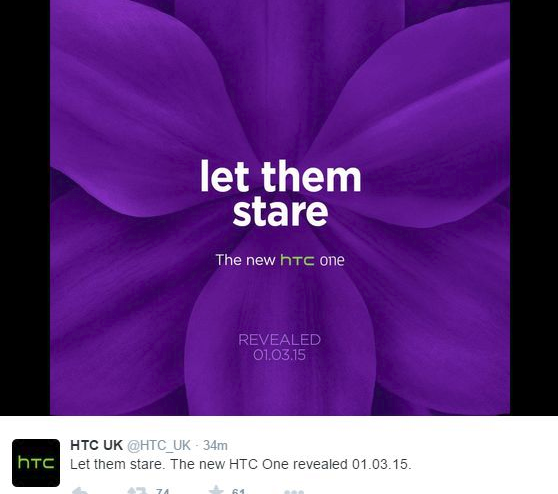Screen dimensions: 558x494
Task: Visit the @HTC_UK handle link
Action: click(159, 446)
